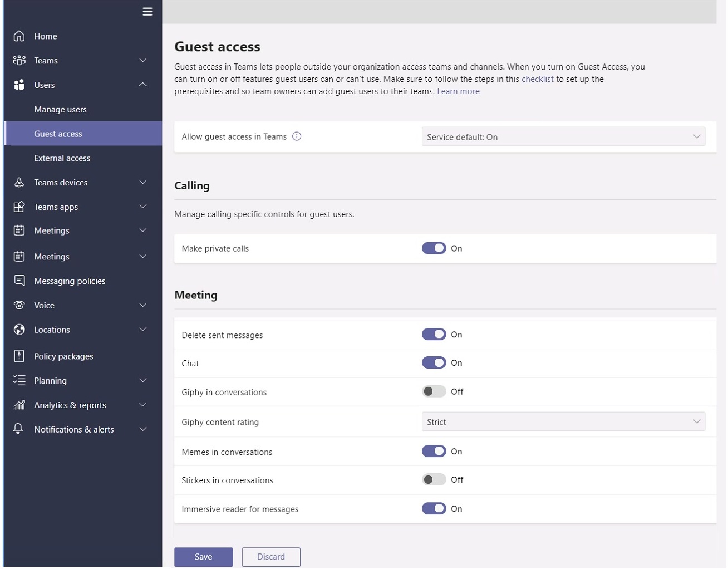
Task: Expand Planning section chevron
Action: click(143, 381)
